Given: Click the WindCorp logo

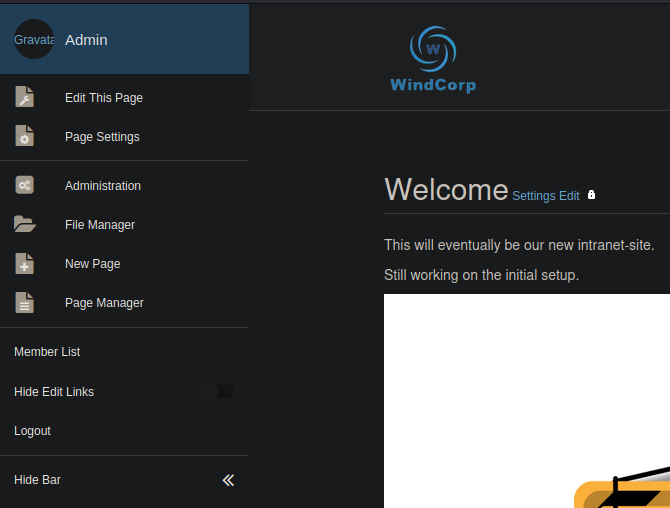Looking at the screenshot, I should pyautogui.click(x=433, y=60).
